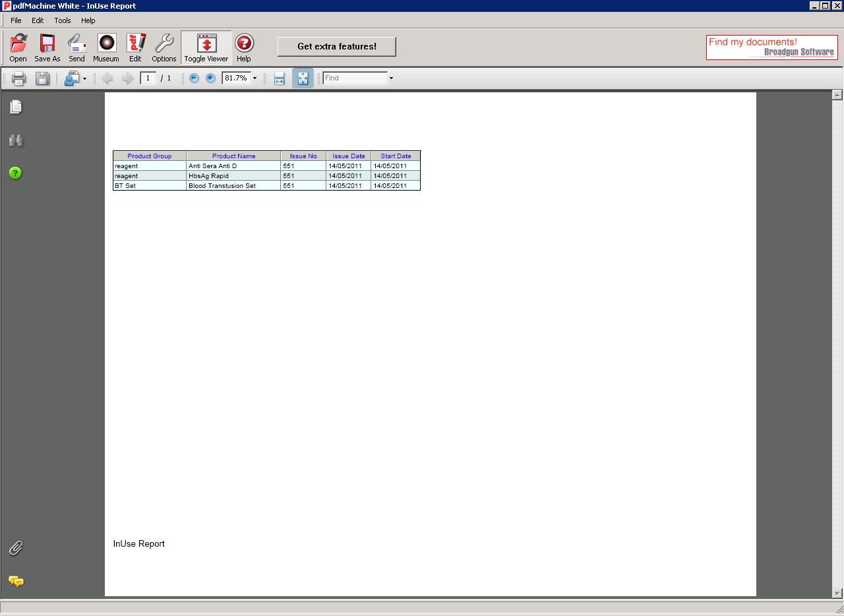Click the red Help icon
This screenshot has height=616, width=844.
[244, 47]
